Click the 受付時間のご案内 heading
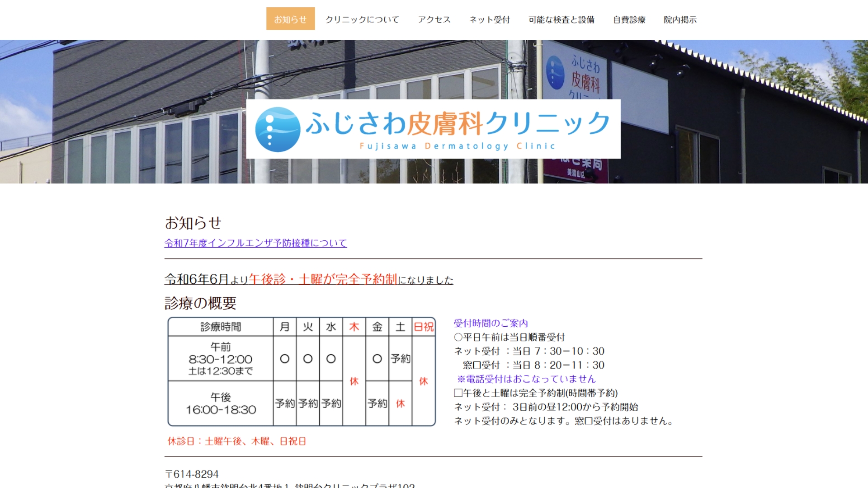This screenshot has width=868, height=488. (491, 324)
